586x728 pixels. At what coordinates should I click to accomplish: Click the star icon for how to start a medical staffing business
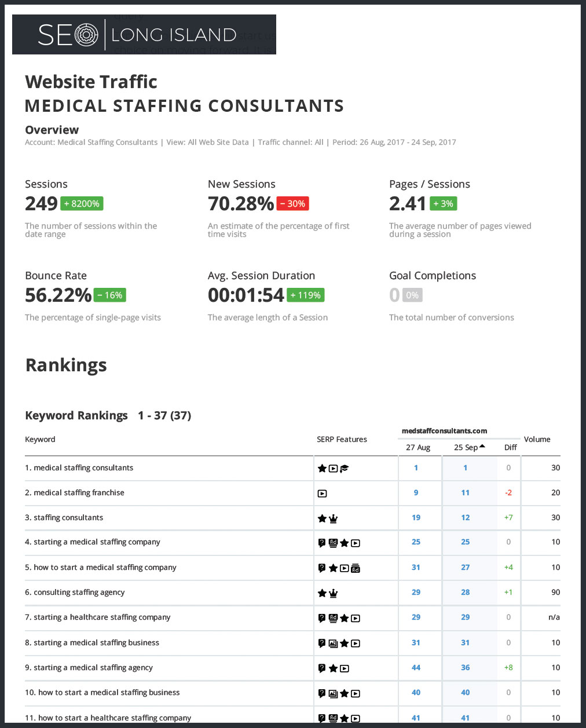click(344, 693)
